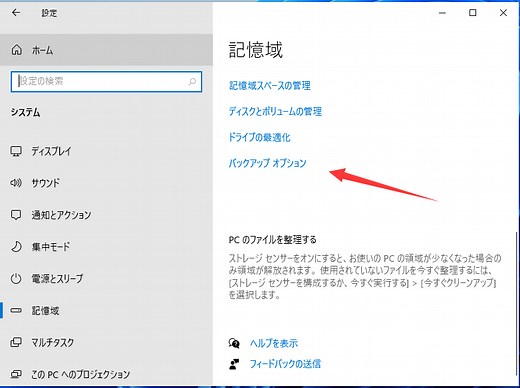Open 記憶域スペースの管理 link
Image resolution: width=520 pixels, height=388 pixels.
[x=270, y=86]
